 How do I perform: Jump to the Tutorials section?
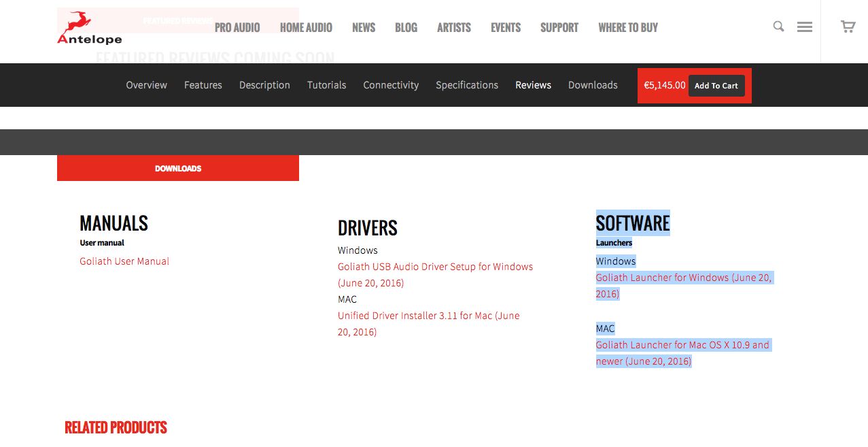click(x=326, y=85)
